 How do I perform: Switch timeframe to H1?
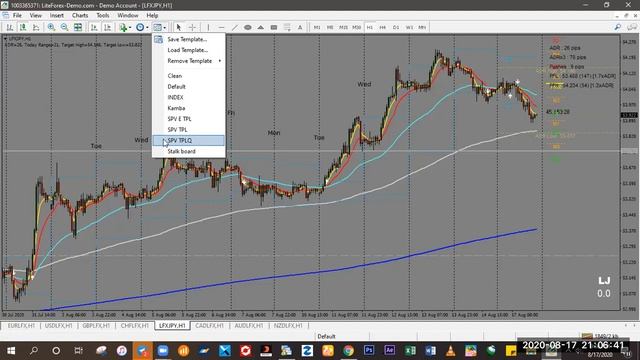tap(370, 27)
